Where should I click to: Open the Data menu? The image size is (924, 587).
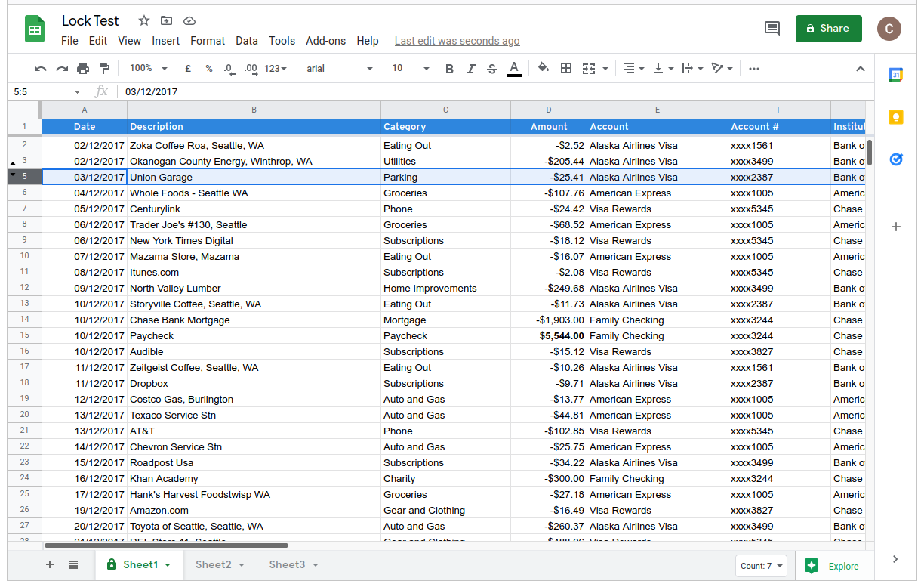pyautogui.click(x=247, y=41)
